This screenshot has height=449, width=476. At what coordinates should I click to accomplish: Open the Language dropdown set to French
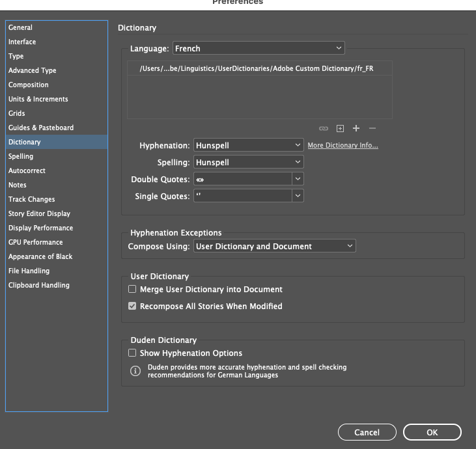pos(258,49)
